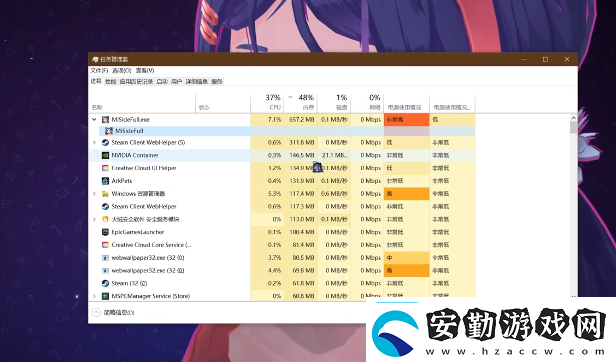Switch to the 用户 tab
This screenshot has width=616, height=362.
click(x=177, y=81)
